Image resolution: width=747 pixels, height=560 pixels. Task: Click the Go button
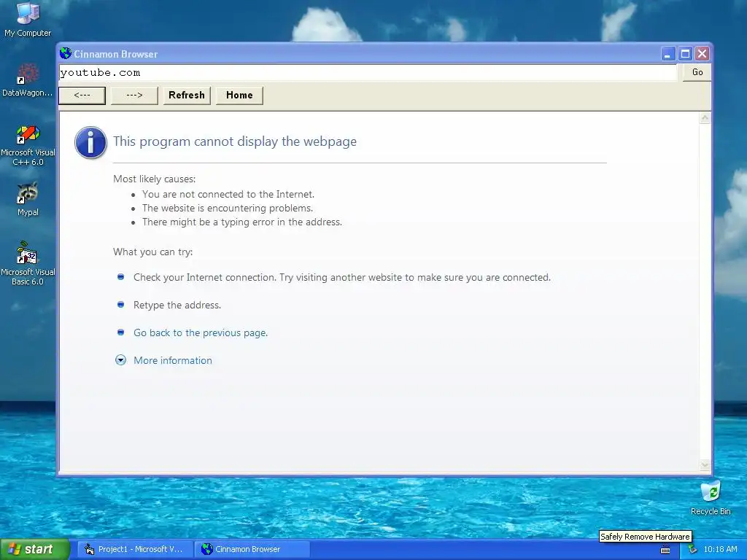pyautogui.click(x=697, y=72)
